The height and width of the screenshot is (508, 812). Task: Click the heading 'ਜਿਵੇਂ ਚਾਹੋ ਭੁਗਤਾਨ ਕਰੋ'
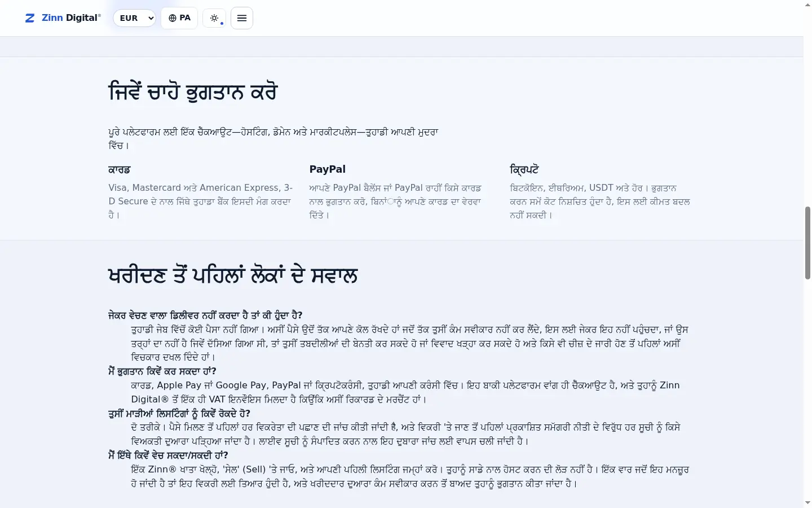pos(193,92)
